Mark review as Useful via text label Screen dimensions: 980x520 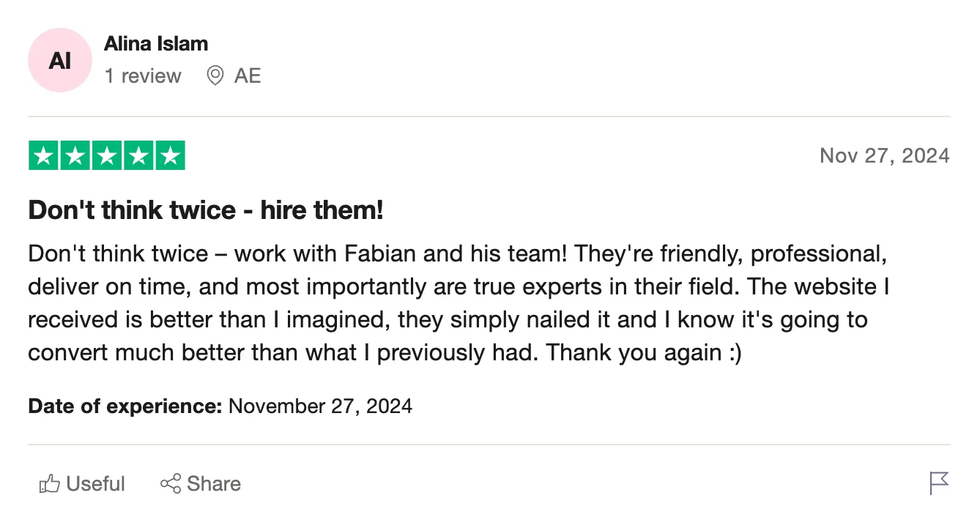(95, 484)
